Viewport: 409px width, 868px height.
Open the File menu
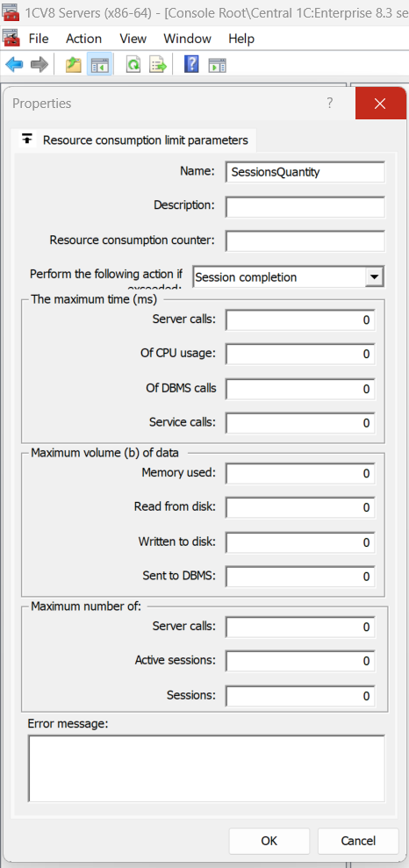point(39,39)
